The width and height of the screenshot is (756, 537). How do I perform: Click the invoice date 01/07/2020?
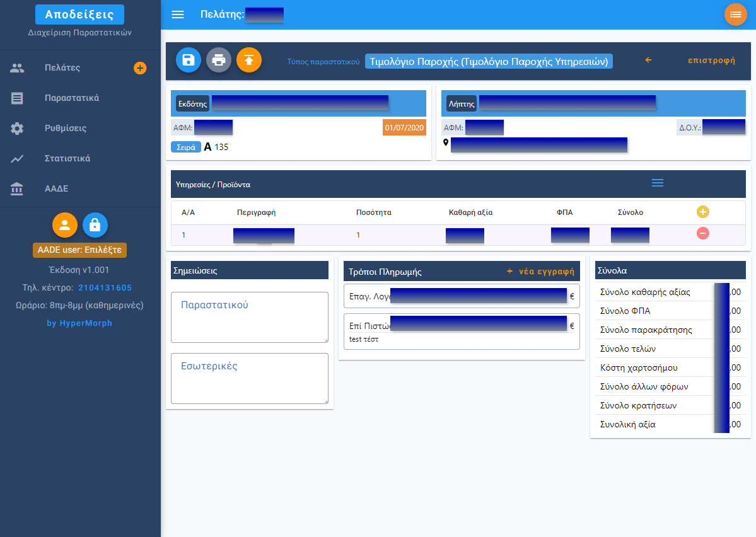pyautogui.click(x=405, y=127)
